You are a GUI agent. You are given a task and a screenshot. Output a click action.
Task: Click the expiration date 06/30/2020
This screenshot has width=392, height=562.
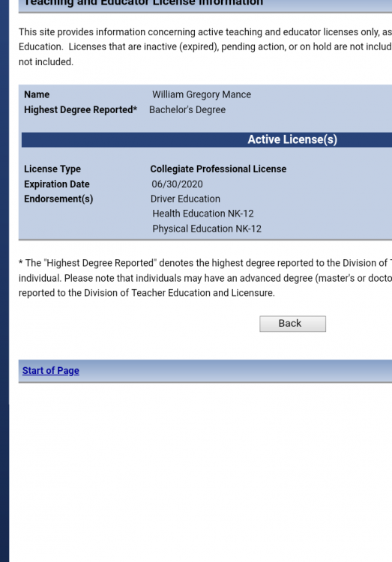[x=177, y=184]
